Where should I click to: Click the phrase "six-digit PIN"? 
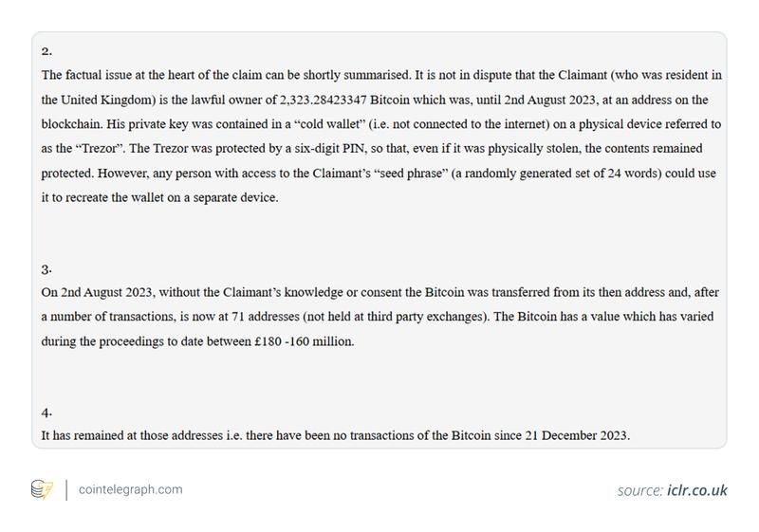[287, 149]
